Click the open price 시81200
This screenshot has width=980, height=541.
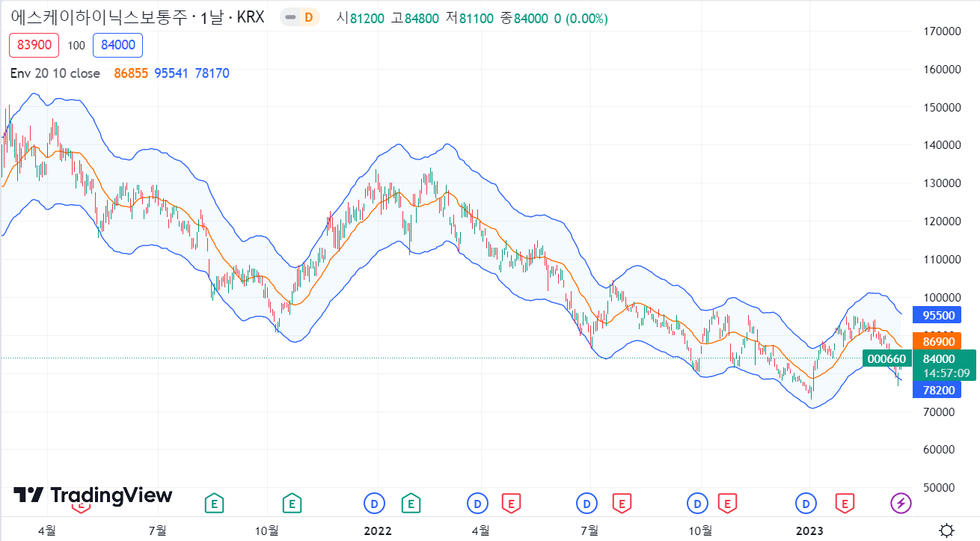tap(361, 18)
